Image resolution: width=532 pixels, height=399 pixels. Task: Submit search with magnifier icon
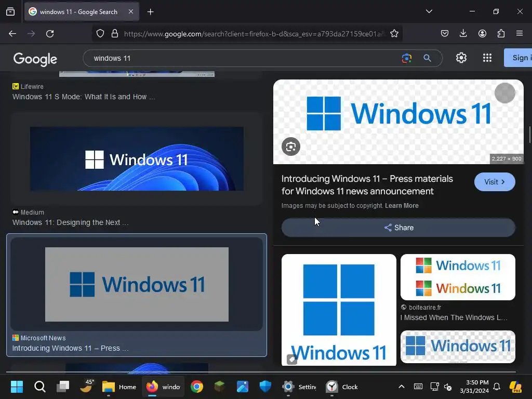tap(427, 58)
